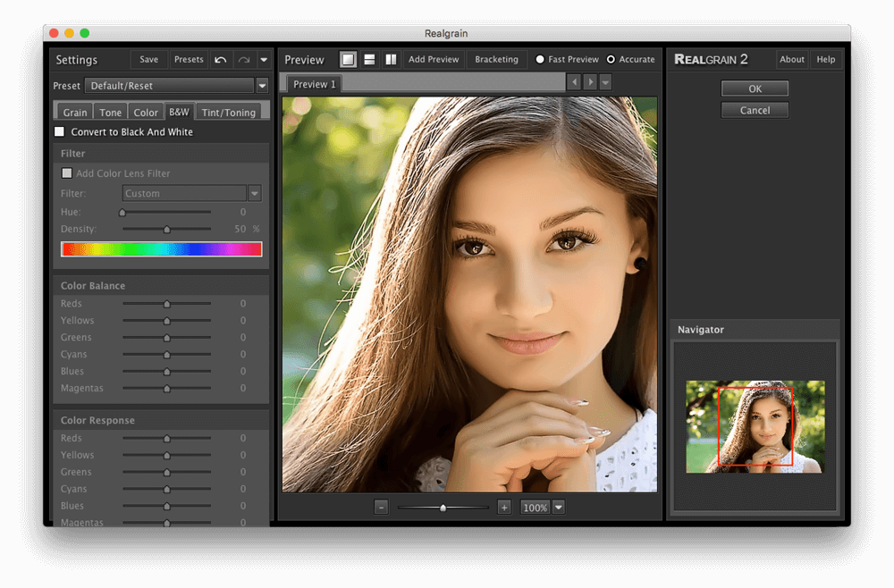The width and height of the screenshot is (894, 588).
Task: Open the 100% zoom level dropdown
Action: pos(559,508)
